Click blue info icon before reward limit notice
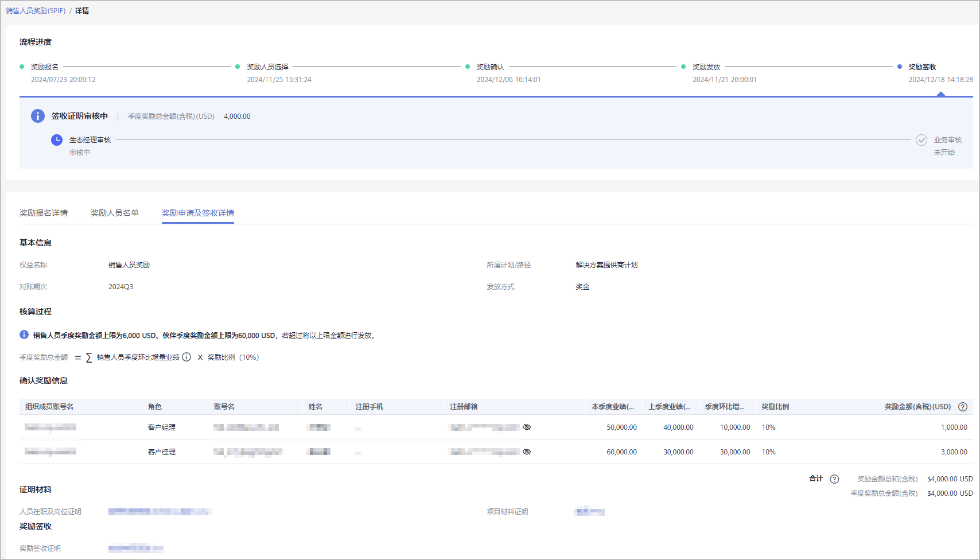The width and height of the screenshot is (980, 560). [x=24, y=335]
